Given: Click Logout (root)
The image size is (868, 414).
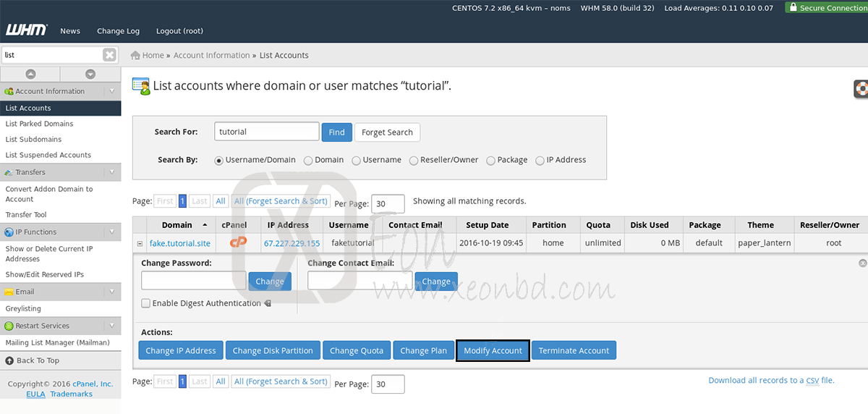Looking at the screenshot, I should tap(179, 31).
